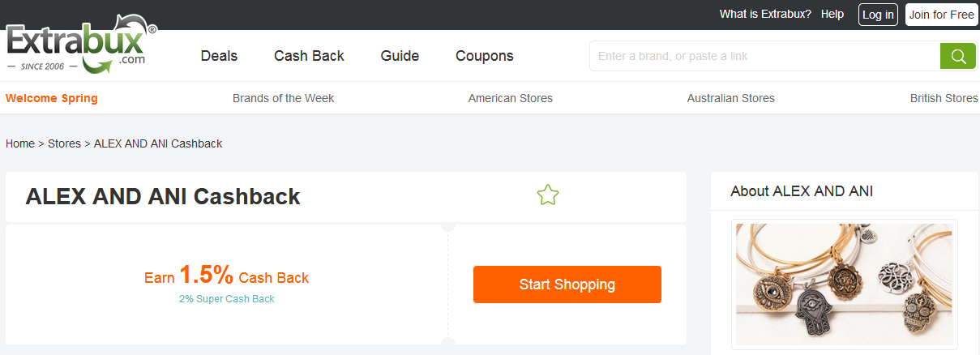The height and width of the screenshot is (355, 980).
Task: Click the Start Shopping button
Action: coord(567,284)
